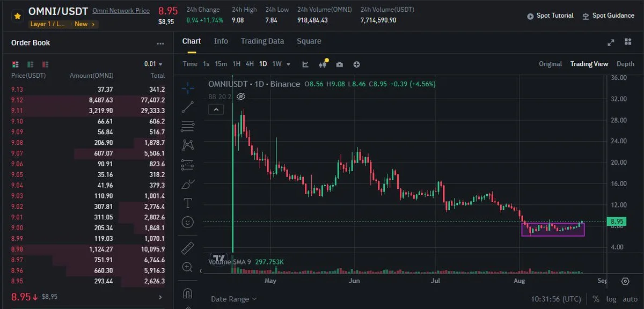Toggle the magnet mode tool
644x309 pixels.
click(188, 293)
